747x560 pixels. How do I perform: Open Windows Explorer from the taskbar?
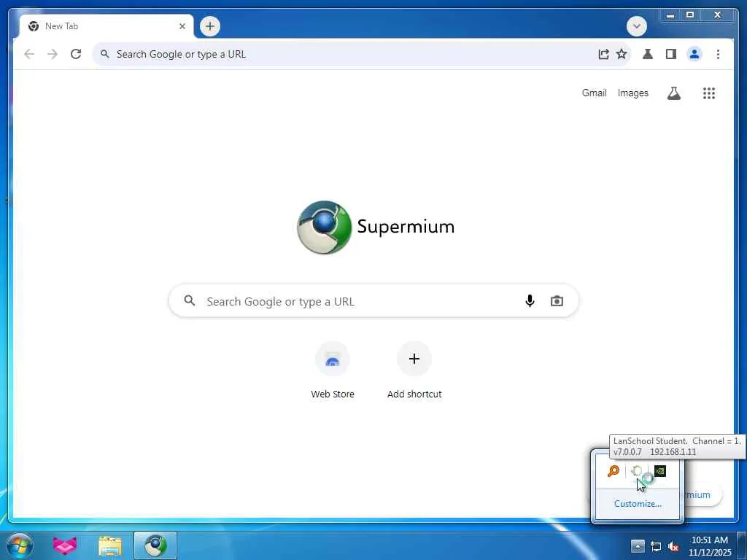(x=110, y=546)
